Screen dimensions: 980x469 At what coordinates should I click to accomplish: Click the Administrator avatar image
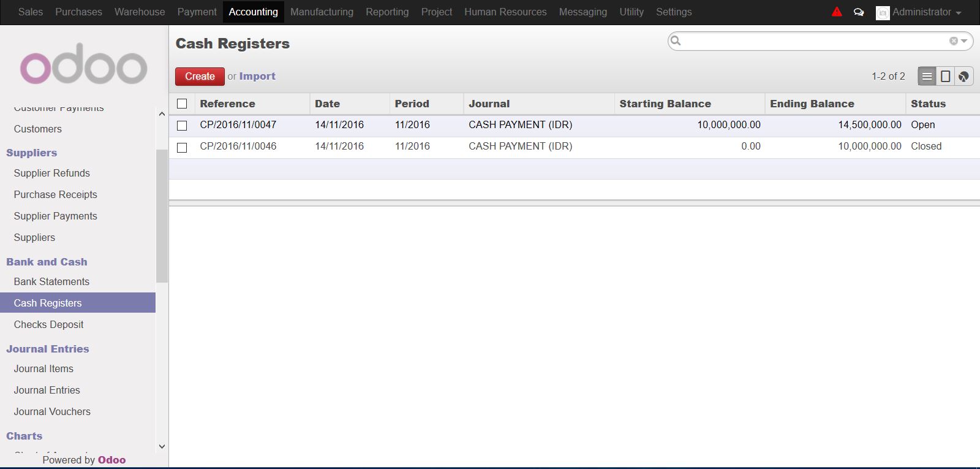[883, 12]
